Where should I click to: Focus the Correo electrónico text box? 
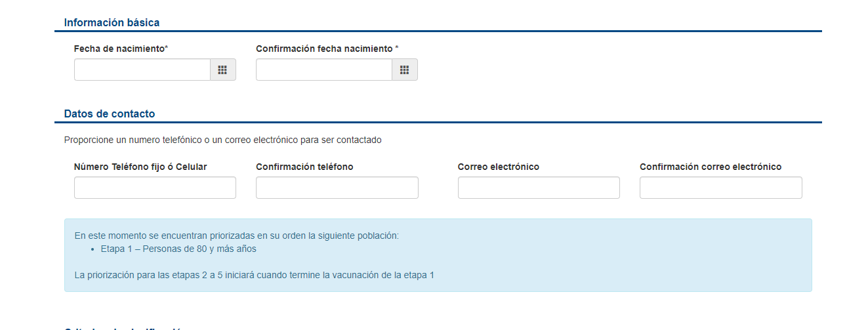tap(538, 188)
